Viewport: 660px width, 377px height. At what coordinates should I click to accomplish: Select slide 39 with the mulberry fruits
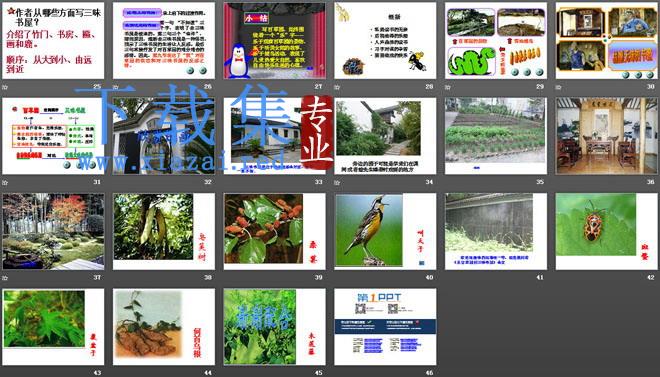(274, 231)
